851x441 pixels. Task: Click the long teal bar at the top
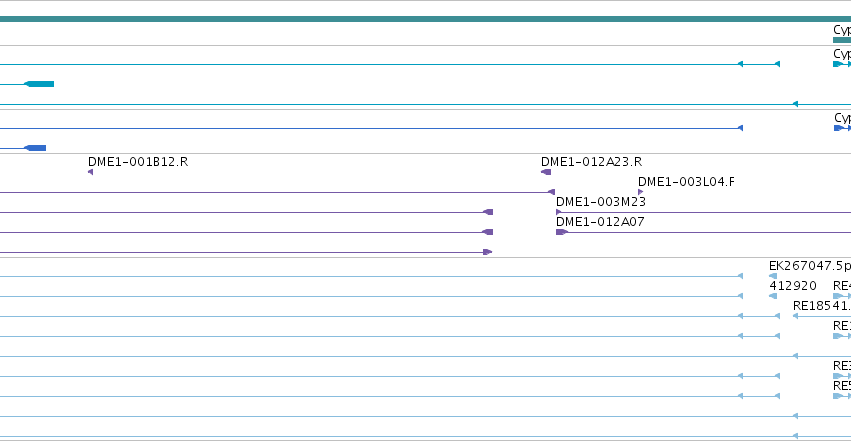pyautogui.click(x=426, y=19)
